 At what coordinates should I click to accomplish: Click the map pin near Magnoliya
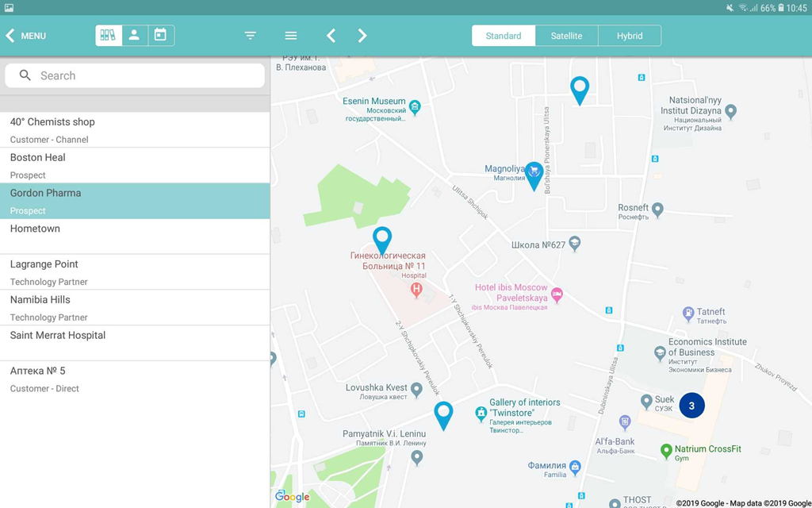click(534, 175)
